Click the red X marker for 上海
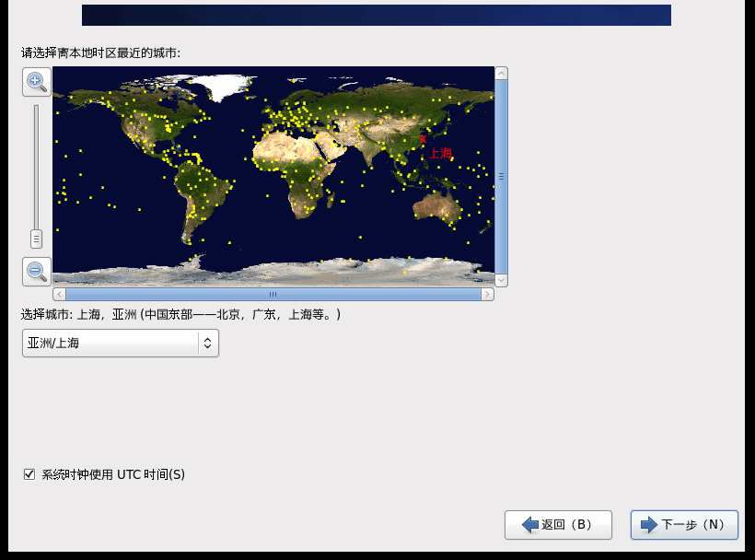The width and height of the screenshot is (755, 560). pos(423,139)
